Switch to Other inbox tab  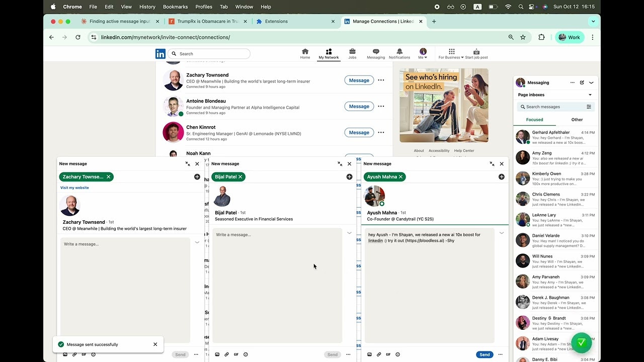pos(577,120)
